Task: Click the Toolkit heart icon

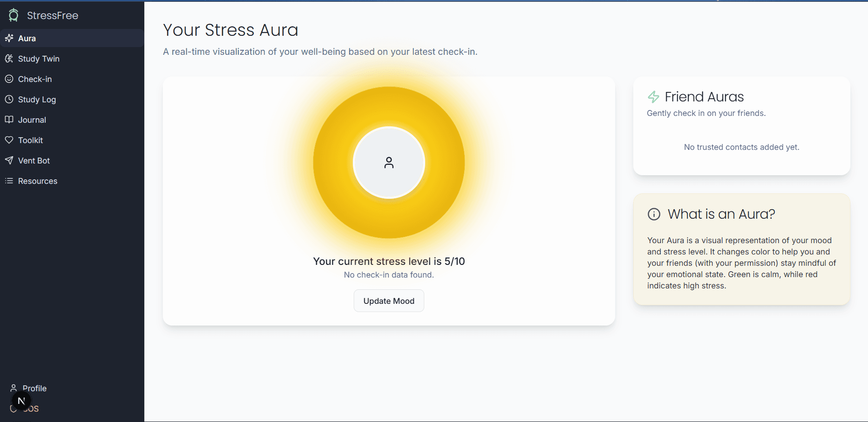Action: 9,140
